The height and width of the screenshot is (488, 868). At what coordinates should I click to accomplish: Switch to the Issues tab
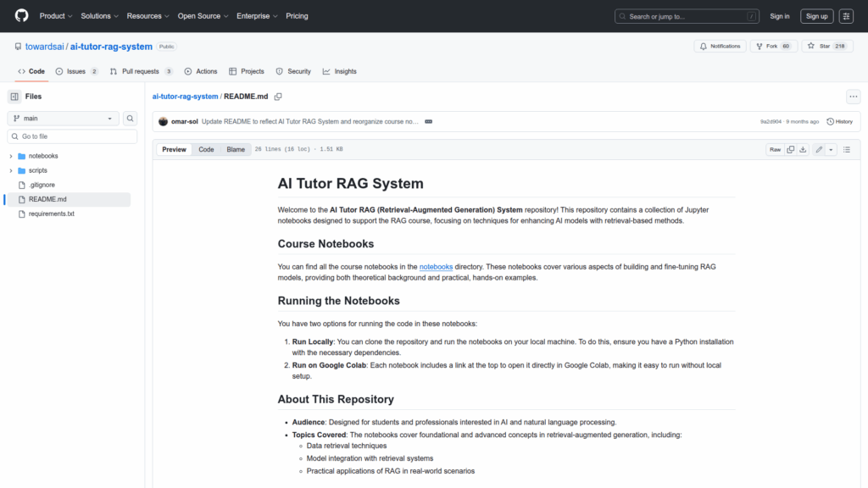tap(77, 71)
